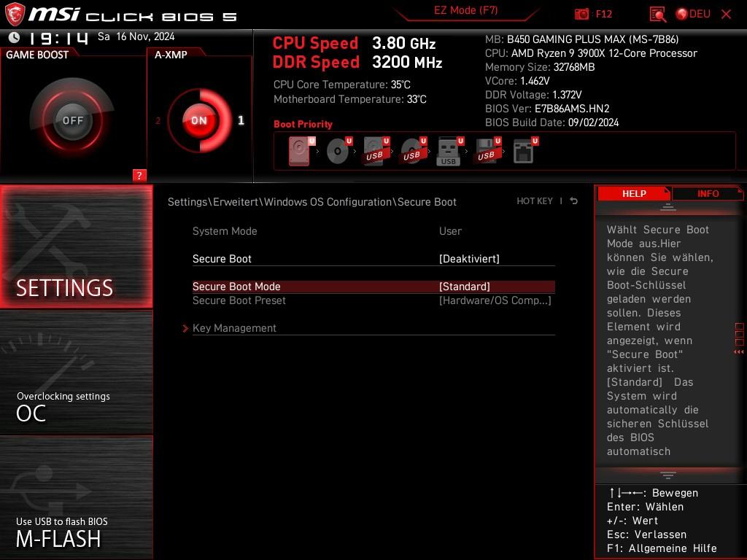
Task: Select the USB hard disk boot icon
Action: (376, 151)
